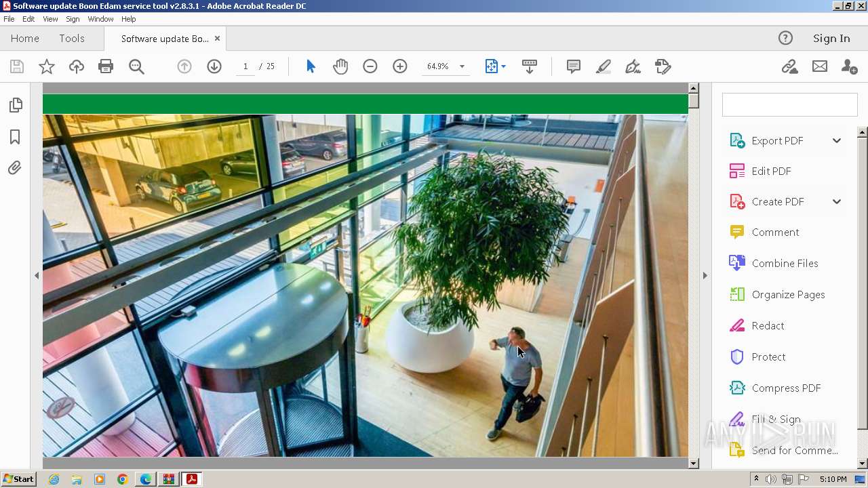Open the Windows Start menu

[x=19, y=479]
